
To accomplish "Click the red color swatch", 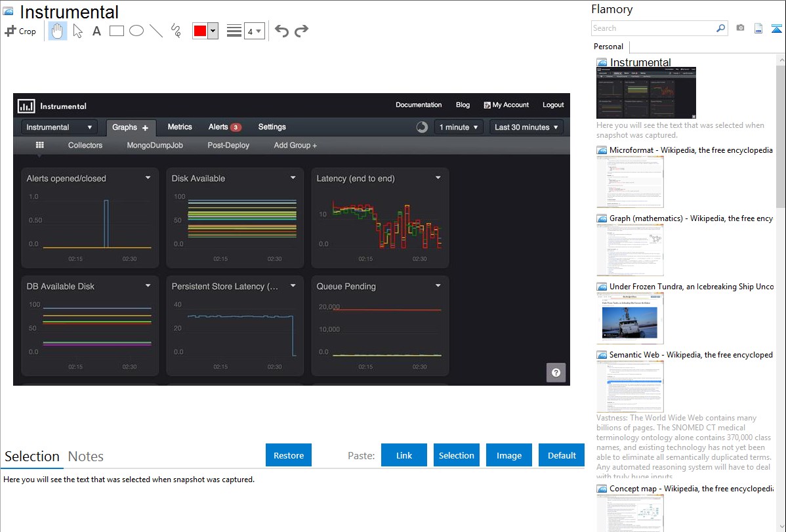I will coord(200,31).
